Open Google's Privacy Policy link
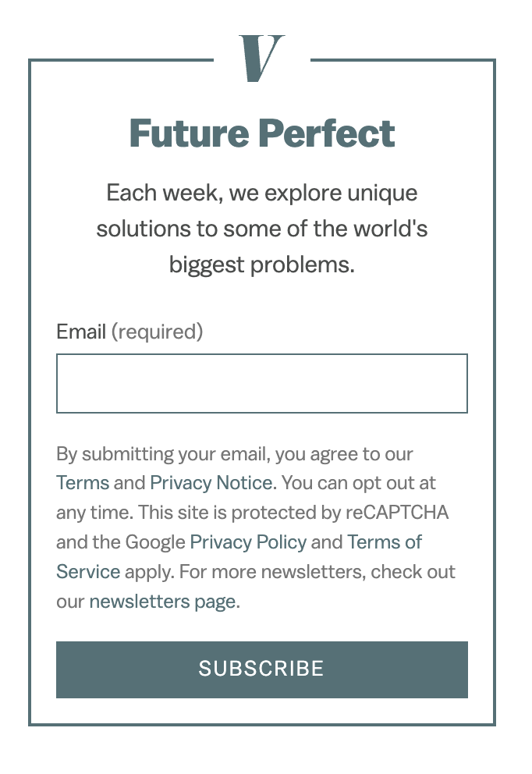 click(x=248, y=542)
